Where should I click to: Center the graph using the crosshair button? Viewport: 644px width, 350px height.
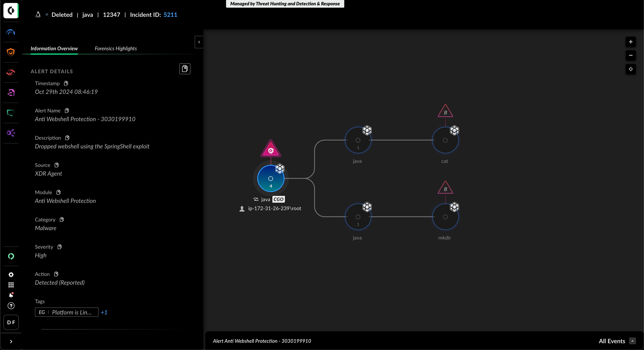point(631,69)
